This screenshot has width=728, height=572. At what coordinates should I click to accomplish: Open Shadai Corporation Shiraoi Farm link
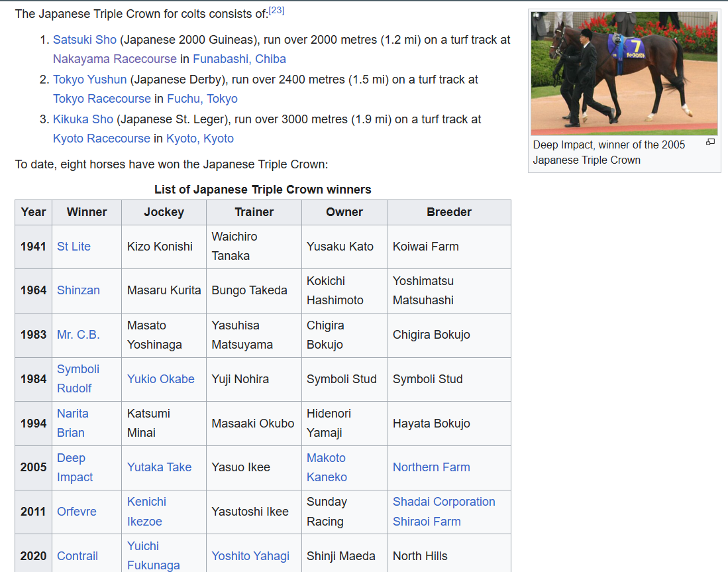click(x=444, y=512)
